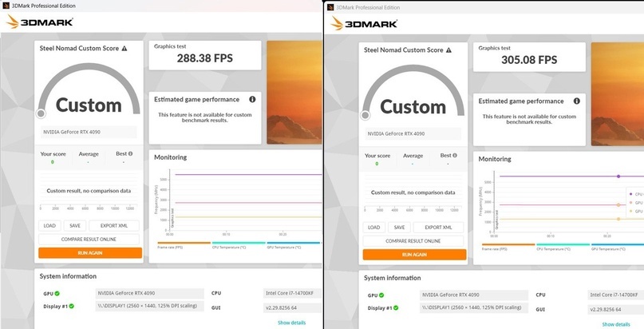Click the Steel Nomad scene thumbnail in right window

point(618,94)
